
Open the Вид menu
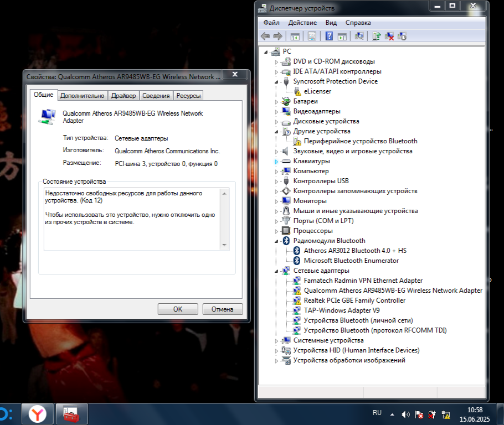pos(331,23)
